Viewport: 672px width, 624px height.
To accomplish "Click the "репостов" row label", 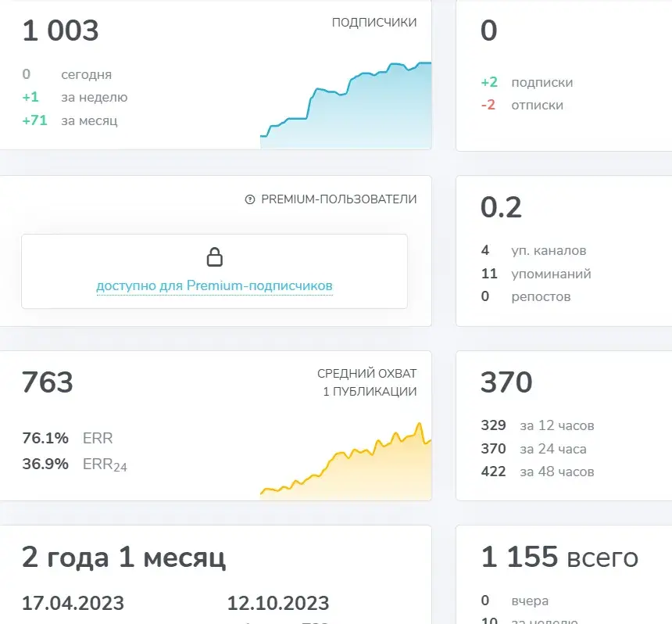I will [541, 296].
